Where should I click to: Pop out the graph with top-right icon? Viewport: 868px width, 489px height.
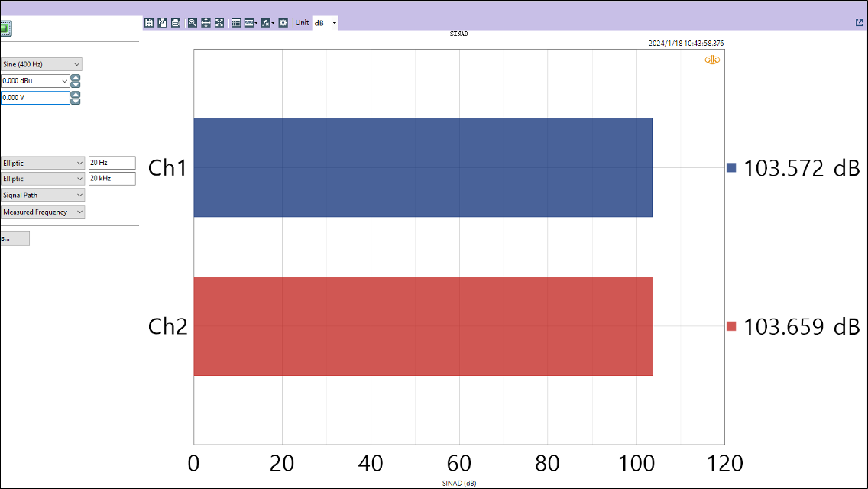click(x=860, y=23)
